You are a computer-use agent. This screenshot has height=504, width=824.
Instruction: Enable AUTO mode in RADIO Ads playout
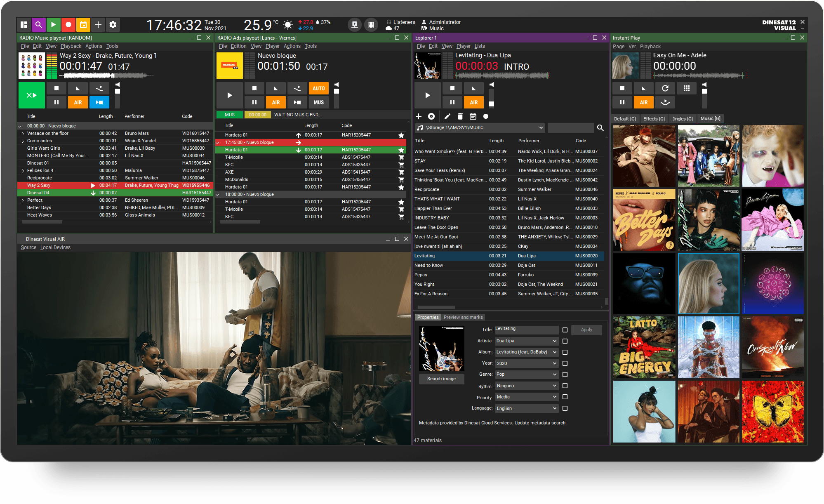[318, 88]
